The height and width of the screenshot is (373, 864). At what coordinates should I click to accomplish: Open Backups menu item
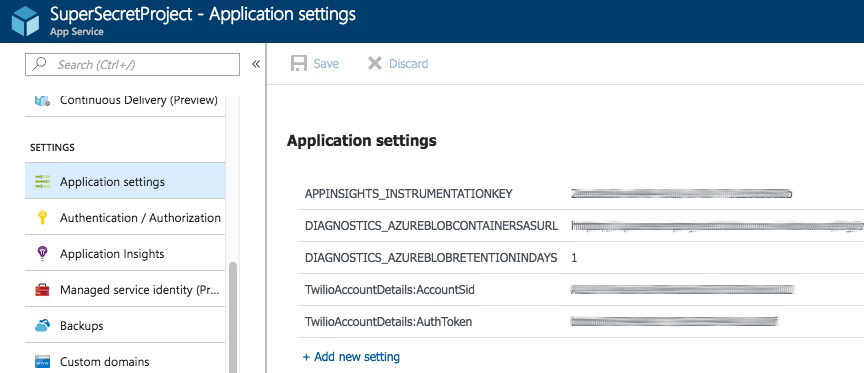125,326
